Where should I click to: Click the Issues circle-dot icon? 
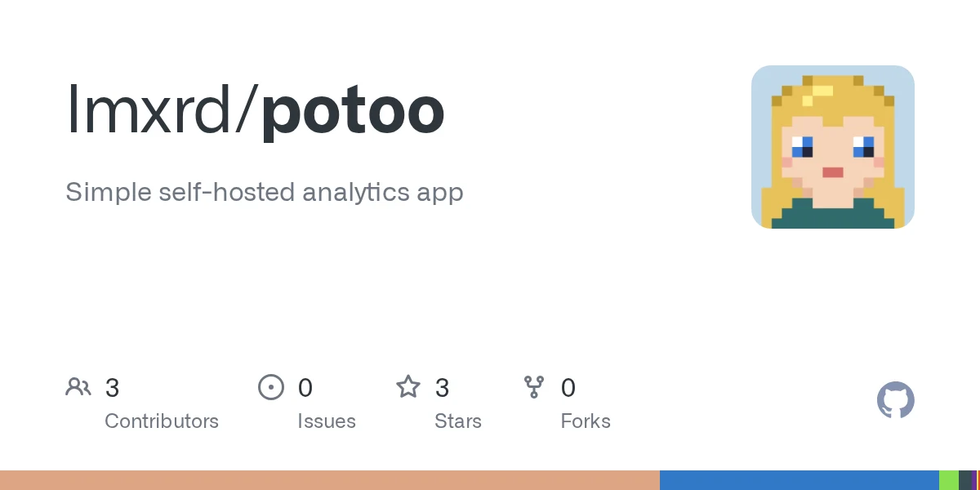270,387
